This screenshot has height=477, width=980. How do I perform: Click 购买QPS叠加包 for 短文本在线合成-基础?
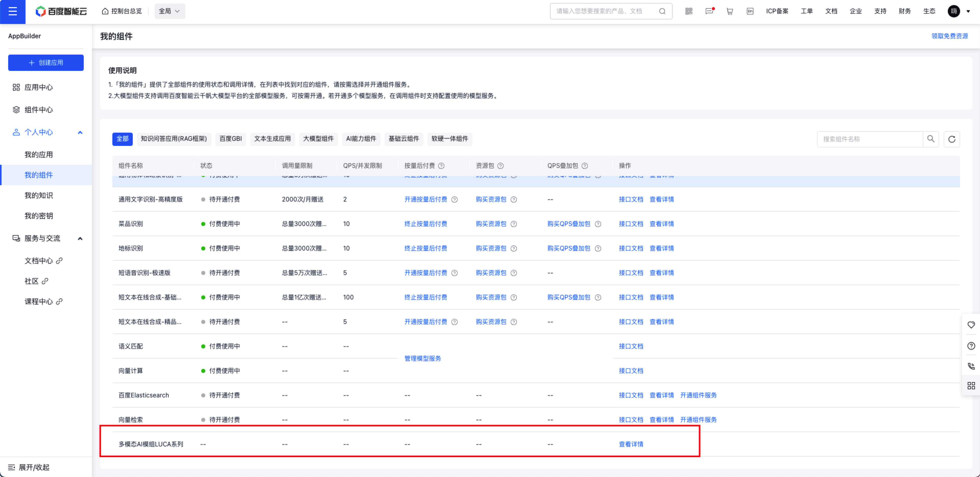click(569, 297)
